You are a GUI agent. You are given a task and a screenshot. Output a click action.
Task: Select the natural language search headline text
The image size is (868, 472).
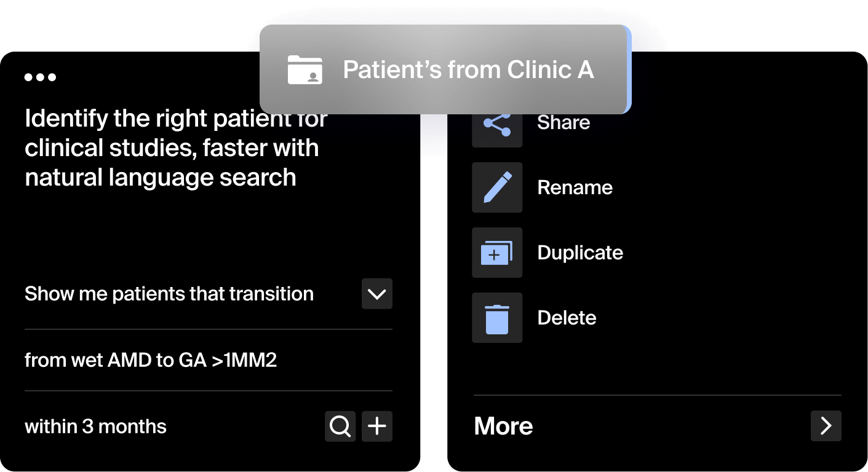[x=175, y=147]
